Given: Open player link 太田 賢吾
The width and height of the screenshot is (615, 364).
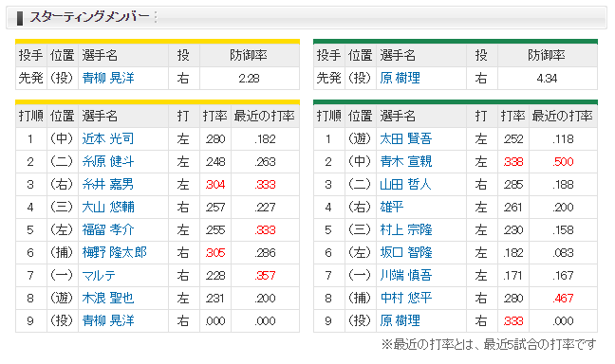Looking at the screenshot, I should [406, 138].
